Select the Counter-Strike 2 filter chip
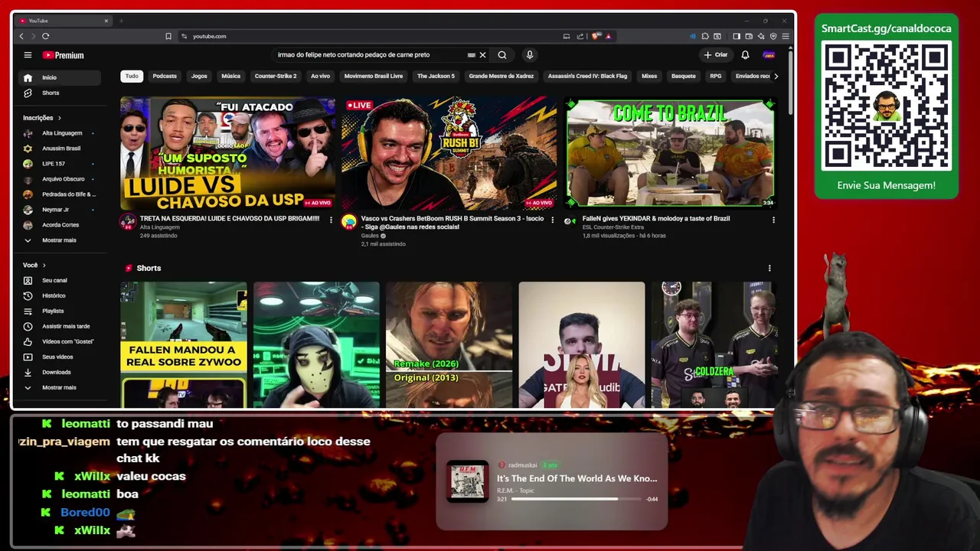Viewport: 980px width, 551px height. pyautogui.click(x=276, y=76)
